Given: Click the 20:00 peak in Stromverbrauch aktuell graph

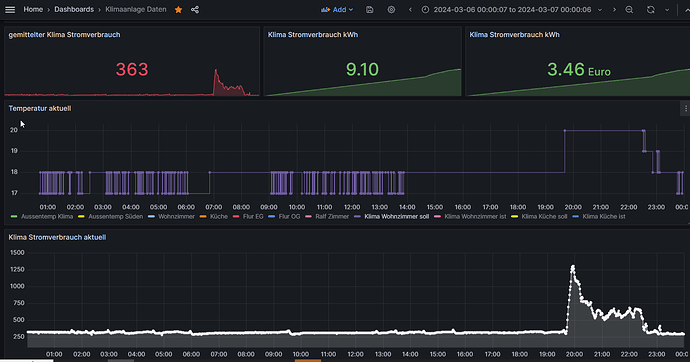Looking at the screenshot, I should coord(573,267).
